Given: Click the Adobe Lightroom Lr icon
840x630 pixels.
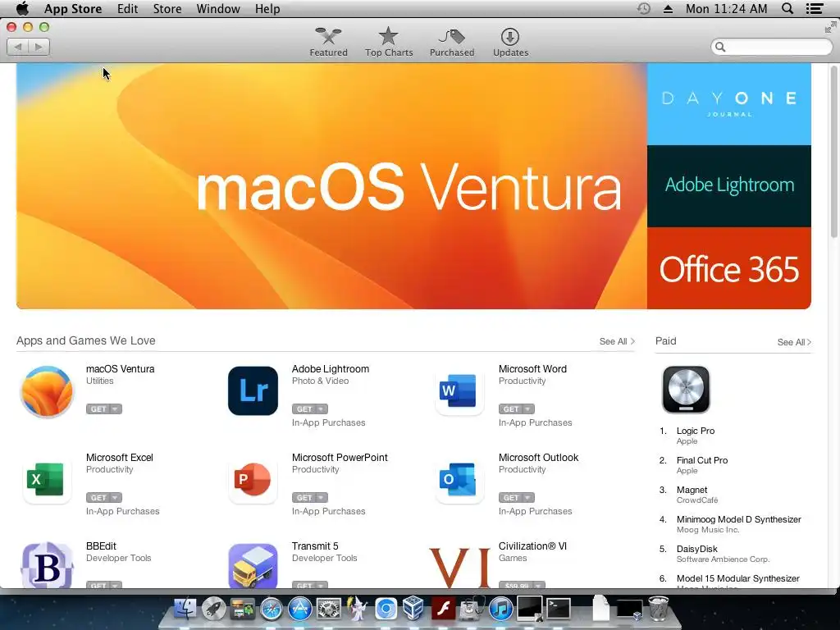Looking at the screenshot, I should 253,391.
